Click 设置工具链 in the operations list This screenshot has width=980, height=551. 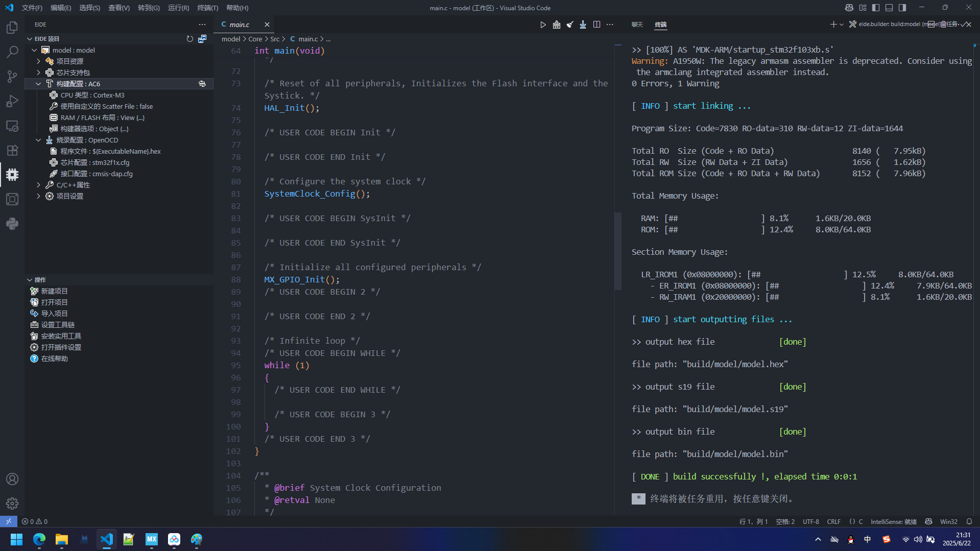pyautogui.click(x=58, y=325)
